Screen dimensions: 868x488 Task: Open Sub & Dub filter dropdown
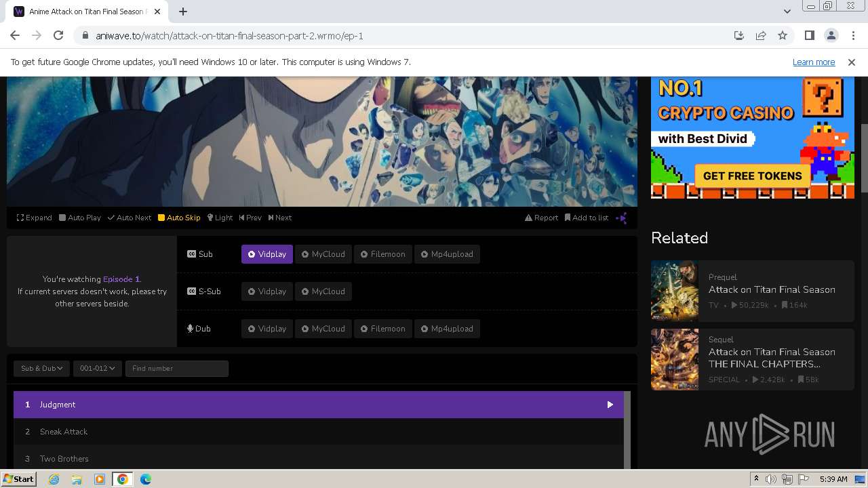[41, 368]
